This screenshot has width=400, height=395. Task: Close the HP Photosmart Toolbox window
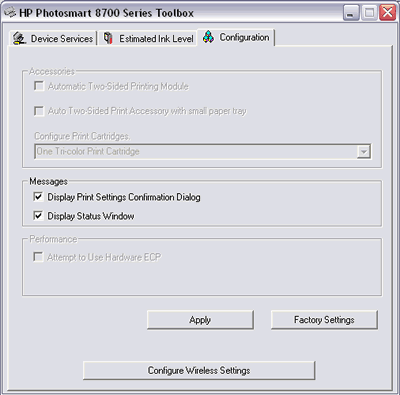[x=388, y=13]
